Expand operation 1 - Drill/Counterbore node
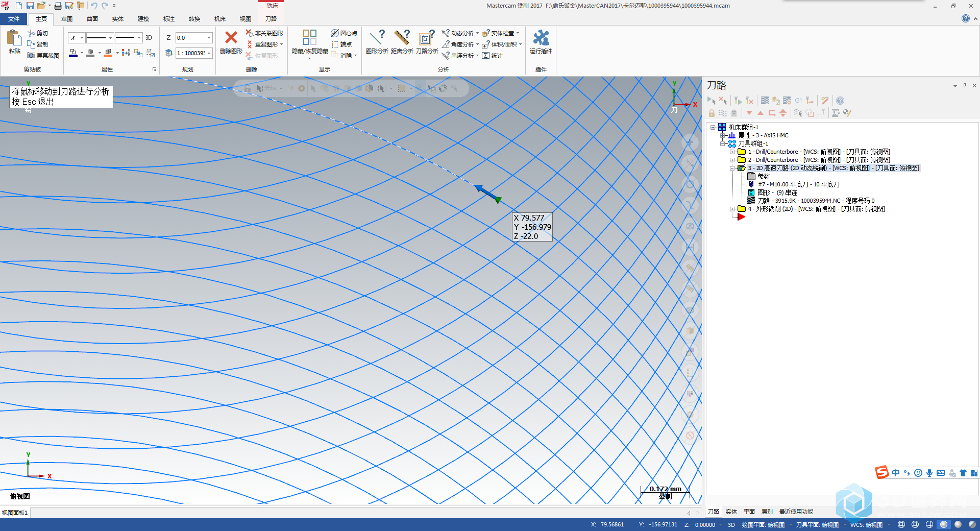This screenshot has height=531, width=980. (732, 152)
